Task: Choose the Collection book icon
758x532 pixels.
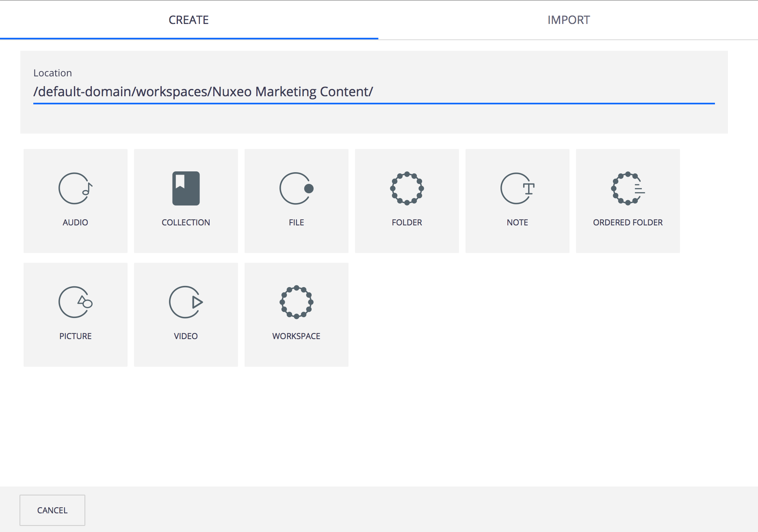Action: point(186,188)
